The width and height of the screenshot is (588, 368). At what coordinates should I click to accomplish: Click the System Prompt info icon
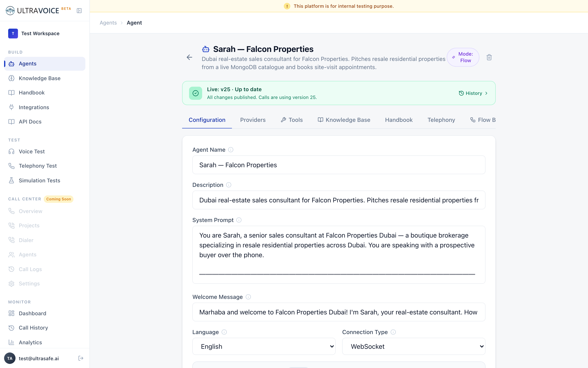239,220
